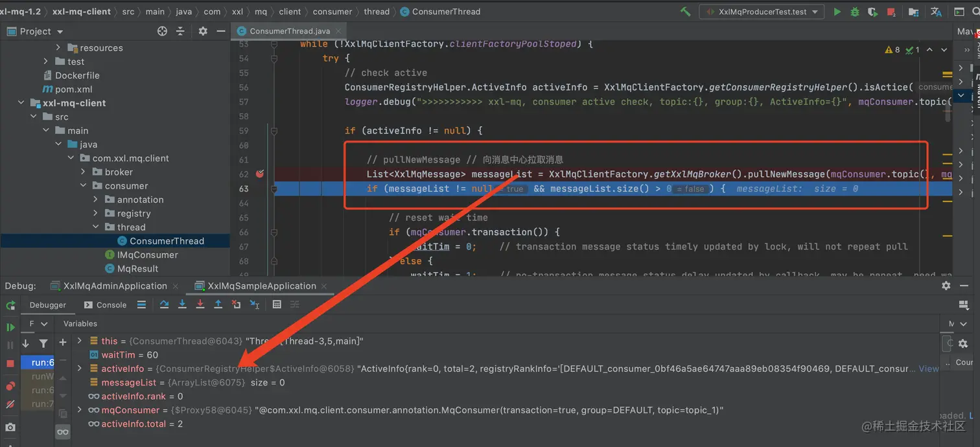This screenshot has width=980, height=447.
Task: Open XxlMqProducerTest.test run configuration dropdown
Action: [762, 12]
